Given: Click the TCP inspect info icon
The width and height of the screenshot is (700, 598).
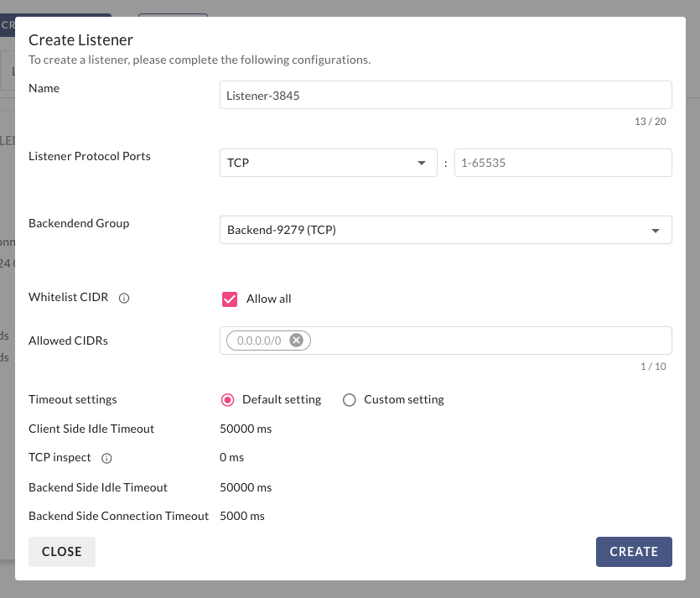Looking at the screenshot, I should (106, 458).
